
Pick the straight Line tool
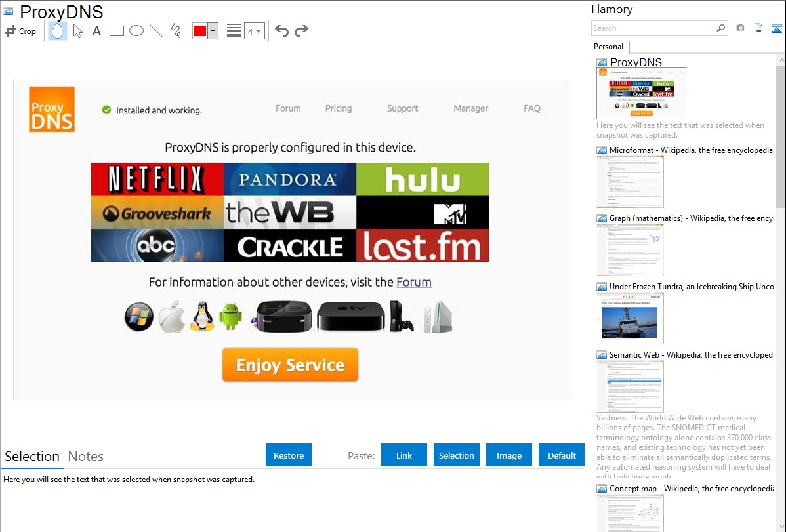point(156,31)
